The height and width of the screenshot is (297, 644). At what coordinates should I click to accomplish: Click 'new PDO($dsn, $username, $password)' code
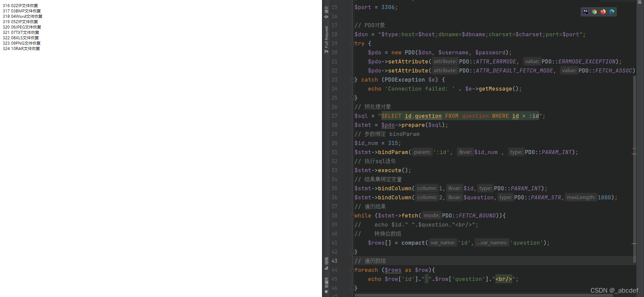450,53
